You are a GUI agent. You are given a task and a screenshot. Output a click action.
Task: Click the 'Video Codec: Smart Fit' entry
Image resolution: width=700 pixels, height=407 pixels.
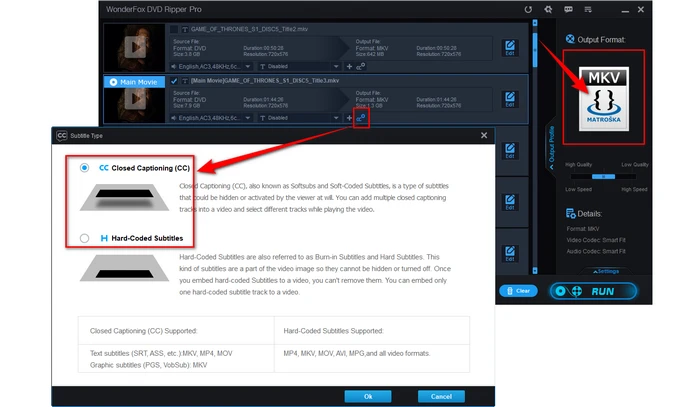tap(596, 240)
